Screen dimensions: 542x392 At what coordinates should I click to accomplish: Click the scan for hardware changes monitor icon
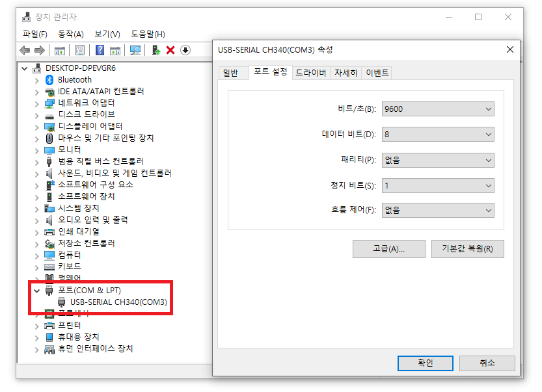point(135,51)
